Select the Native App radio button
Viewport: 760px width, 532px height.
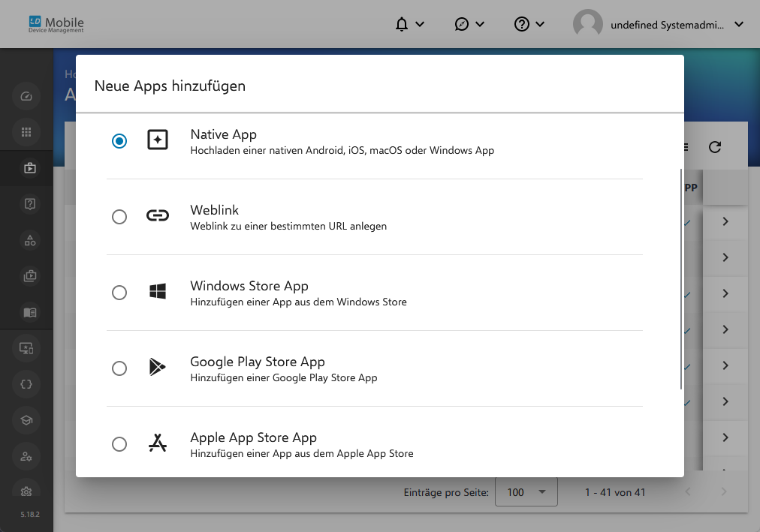point(119,141)
